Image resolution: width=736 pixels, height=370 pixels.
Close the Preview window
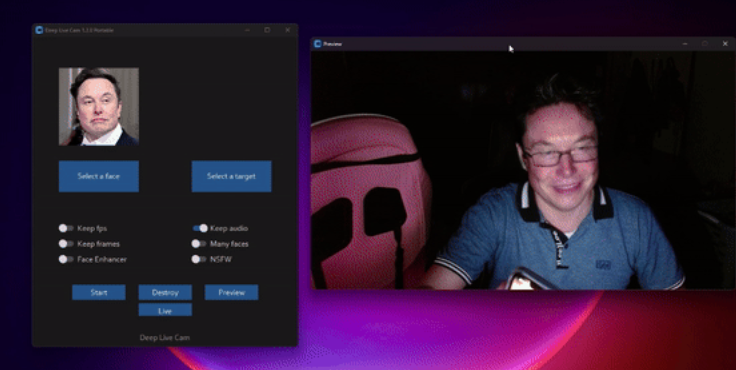pos(725,44)
